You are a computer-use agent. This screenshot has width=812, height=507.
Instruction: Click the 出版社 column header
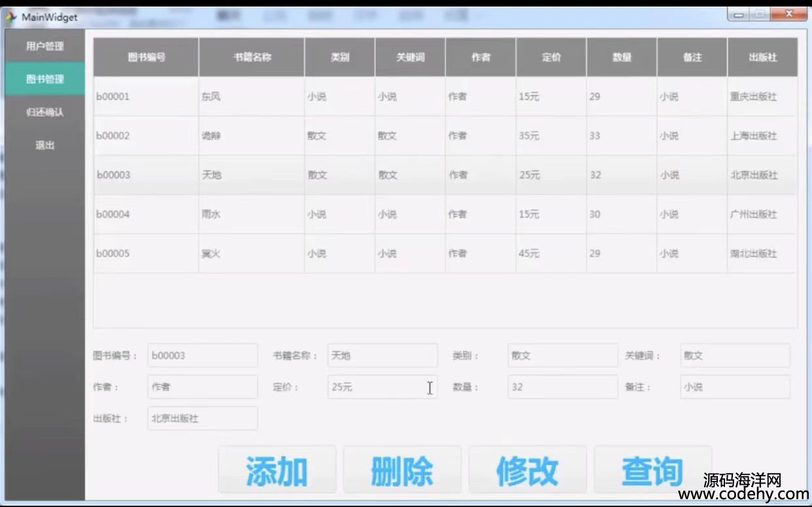click(763, 57)
